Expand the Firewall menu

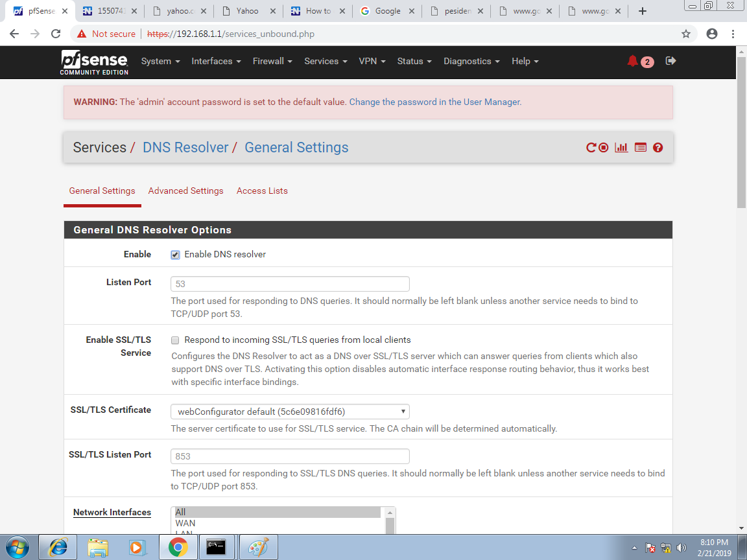coord(272,61)
